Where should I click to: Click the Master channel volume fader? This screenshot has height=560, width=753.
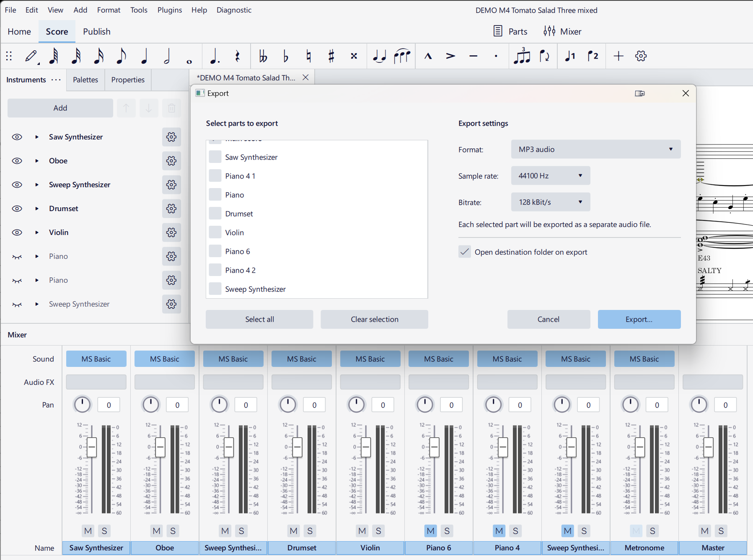click(709, 447)
